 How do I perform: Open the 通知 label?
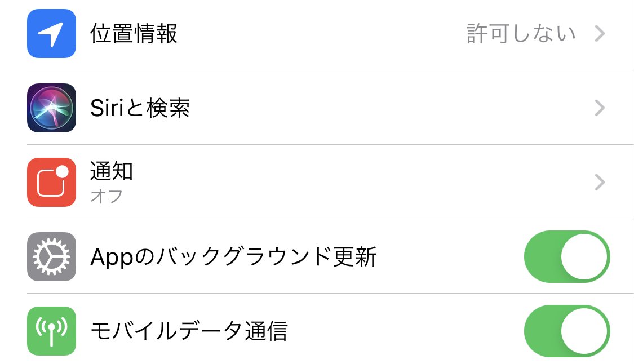point(112,171)
